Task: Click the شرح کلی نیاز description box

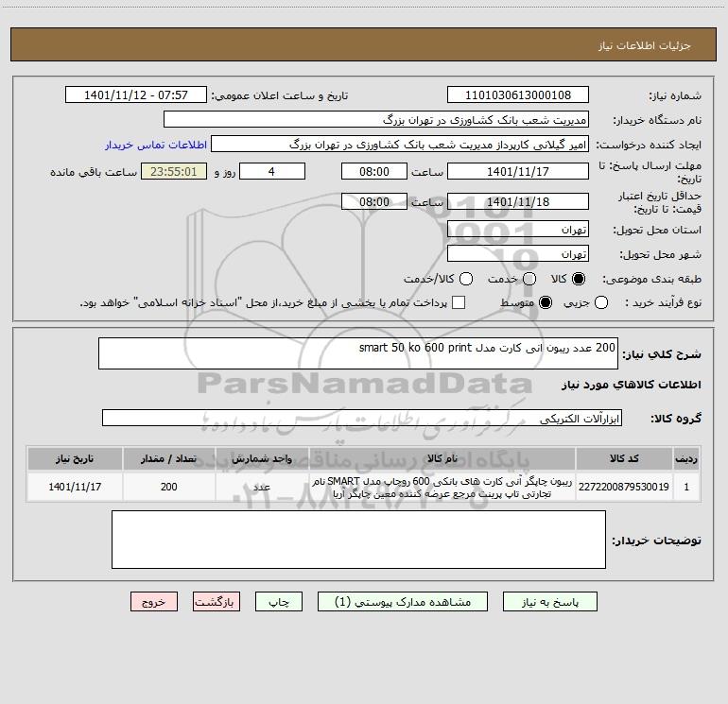Action: click(358, 353)
